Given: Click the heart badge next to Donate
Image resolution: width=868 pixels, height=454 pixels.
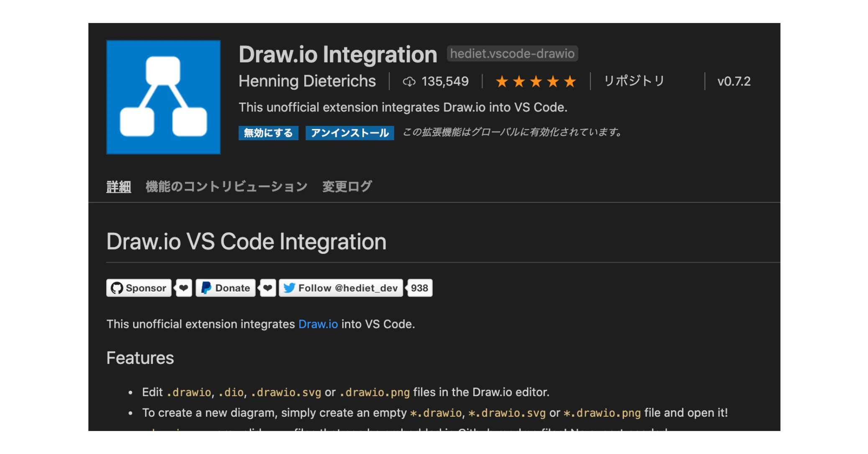Looking at the screenshot, I should pyautogui.click(x=268, y=288).
